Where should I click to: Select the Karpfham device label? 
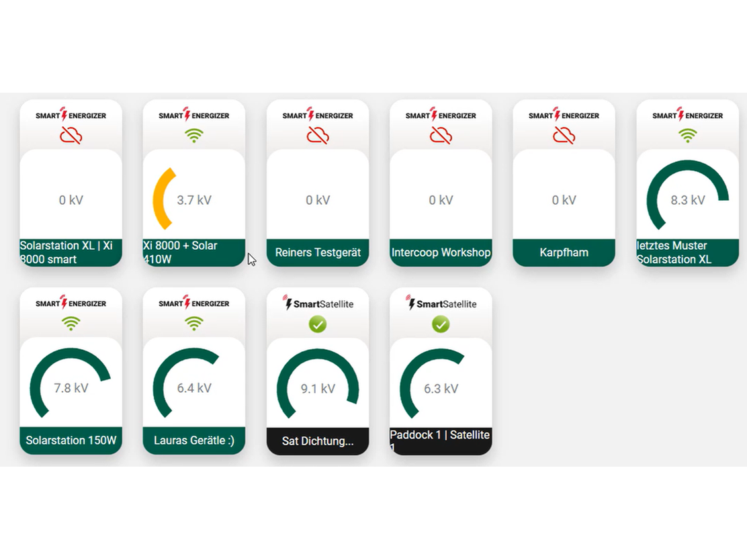coord(564,253)
